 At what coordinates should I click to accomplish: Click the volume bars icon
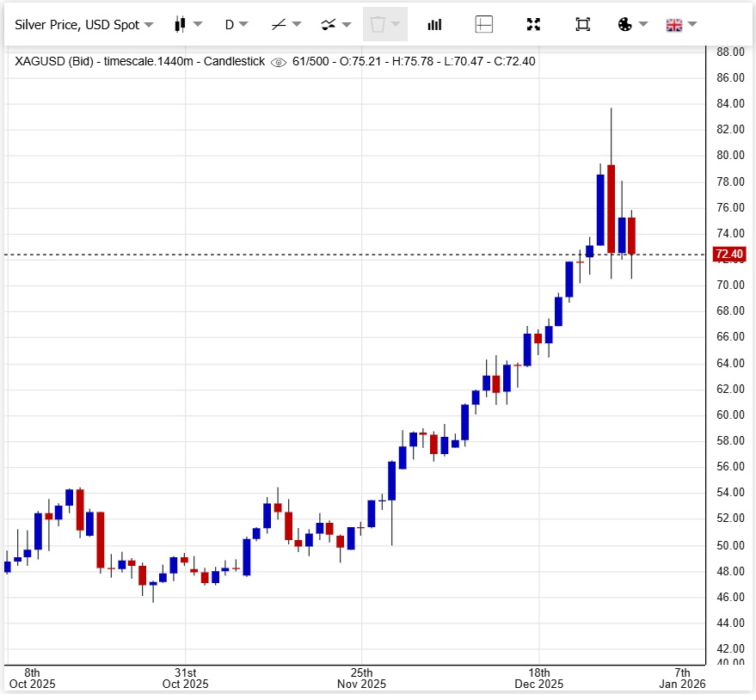point(434,24)
